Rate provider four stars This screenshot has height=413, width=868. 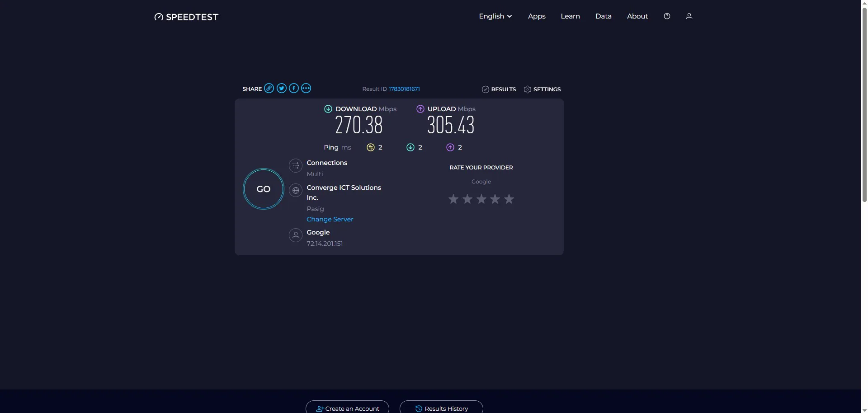pos(495,199)
